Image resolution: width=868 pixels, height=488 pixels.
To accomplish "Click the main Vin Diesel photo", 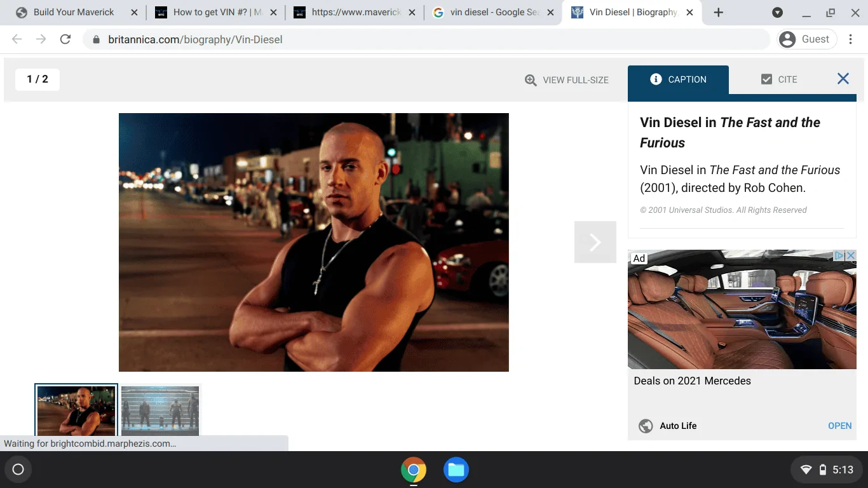I will click(x=314, y=242).
